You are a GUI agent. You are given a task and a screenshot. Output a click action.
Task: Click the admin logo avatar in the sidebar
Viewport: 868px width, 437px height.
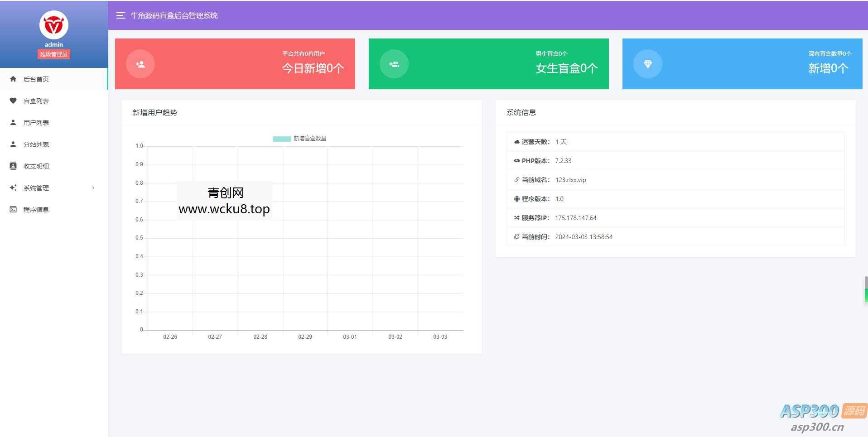coord(53,25)
